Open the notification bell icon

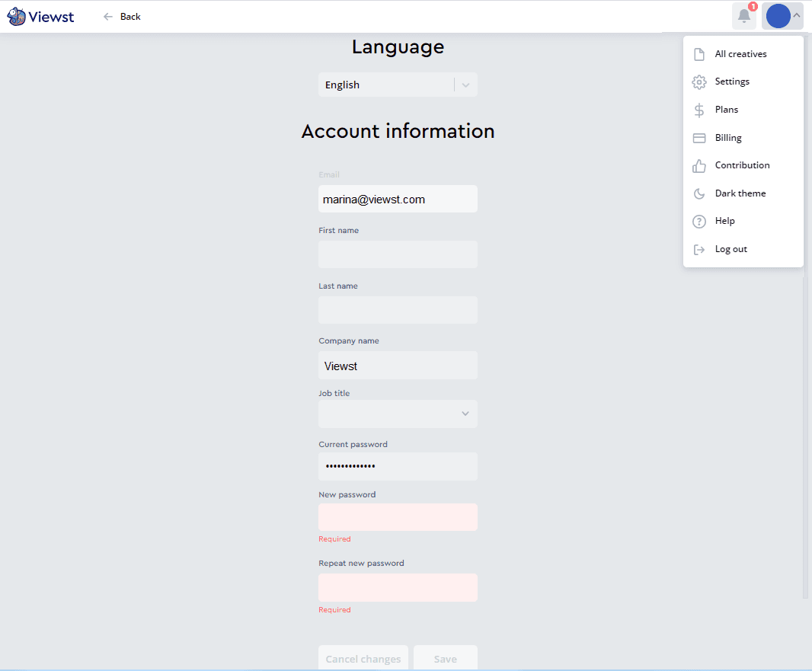click(743, 16)
